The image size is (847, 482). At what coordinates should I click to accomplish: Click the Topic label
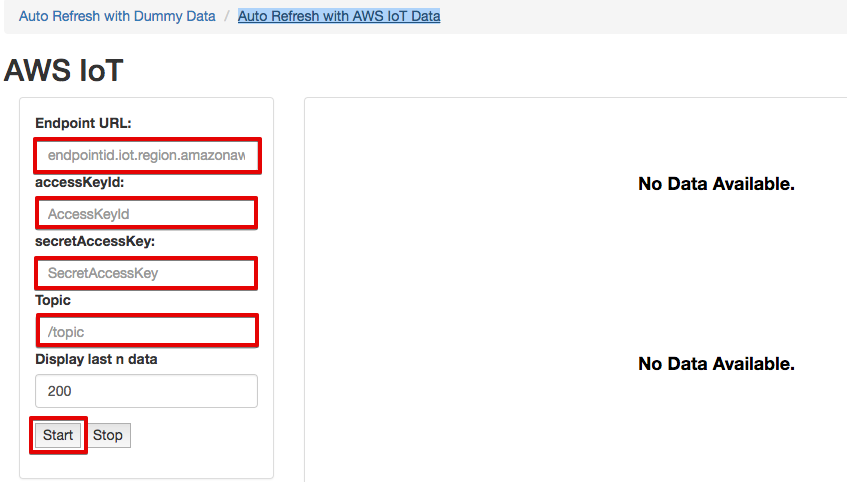click(53, 300)
